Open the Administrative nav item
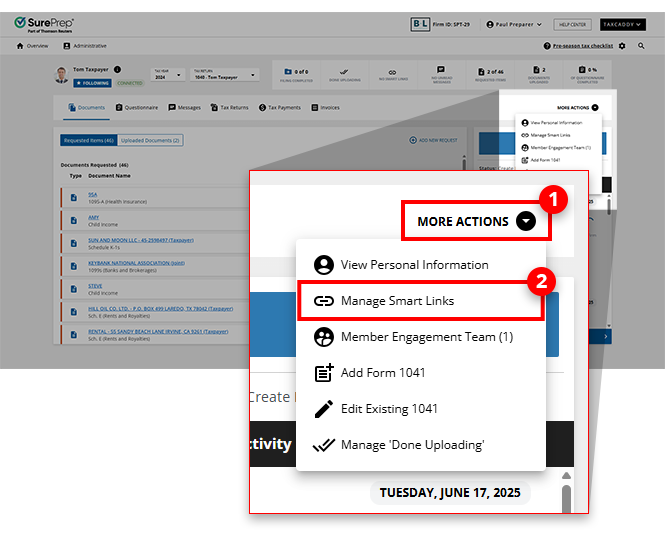 point(85,46)
